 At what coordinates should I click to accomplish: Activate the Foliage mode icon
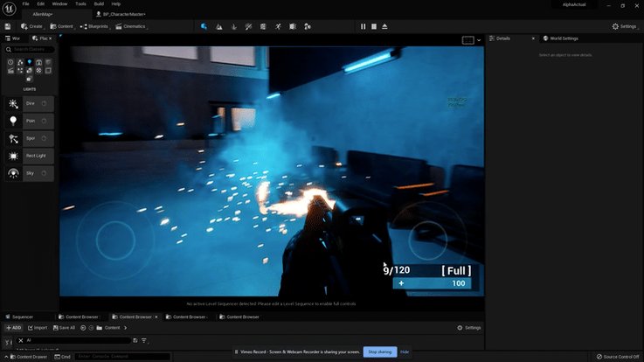233,26
